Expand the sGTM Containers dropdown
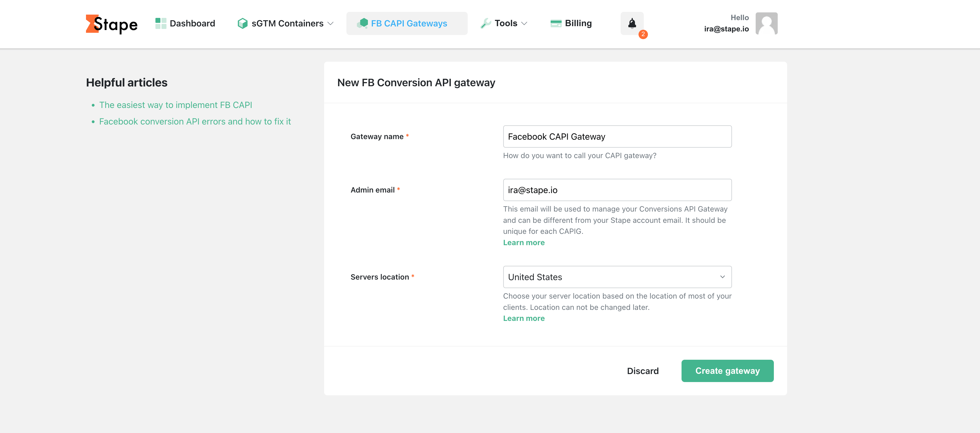The width and height of the screenshot is (980, 433). click(x=287, y=24)
